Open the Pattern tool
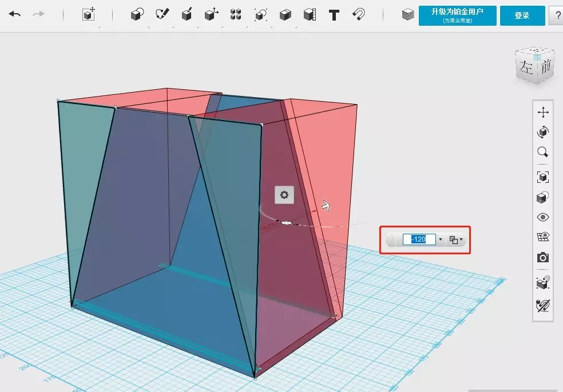This screenshot has height=392, width=563. (235, 15)
